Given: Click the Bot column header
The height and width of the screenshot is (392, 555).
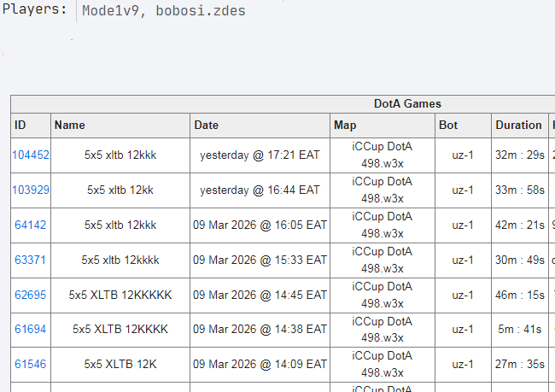Looking at the screenshot, I should pyautogui.click(x=448, y=125).
